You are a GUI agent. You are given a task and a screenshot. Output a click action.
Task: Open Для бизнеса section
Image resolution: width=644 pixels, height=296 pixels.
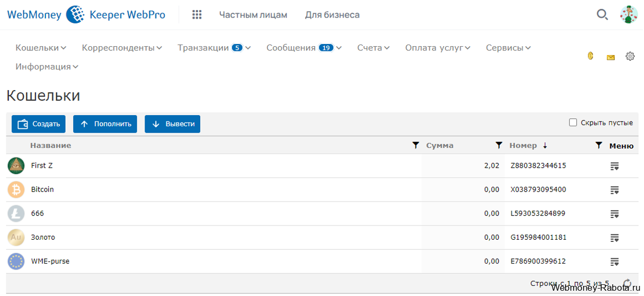click(x=332, y=15)
